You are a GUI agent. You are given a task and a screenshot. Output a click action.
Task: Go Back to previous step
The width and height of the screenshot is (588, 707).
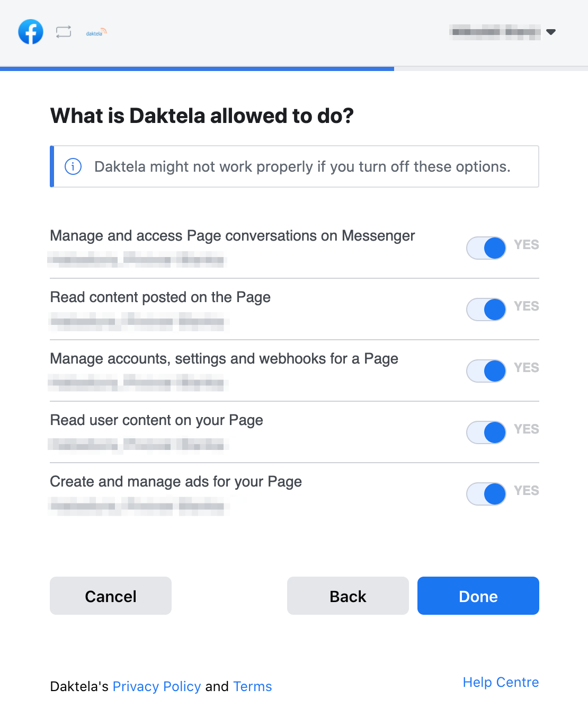[348, 596]
